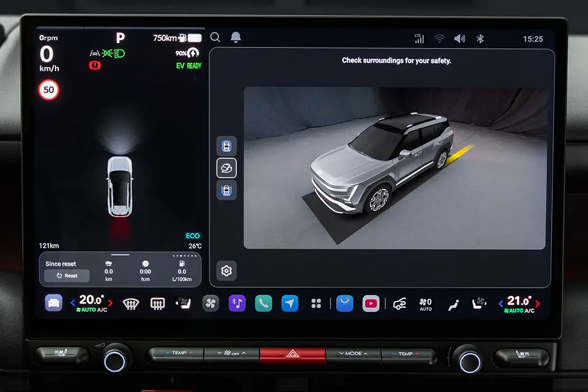Tap the LTE signal indicator

419,39
